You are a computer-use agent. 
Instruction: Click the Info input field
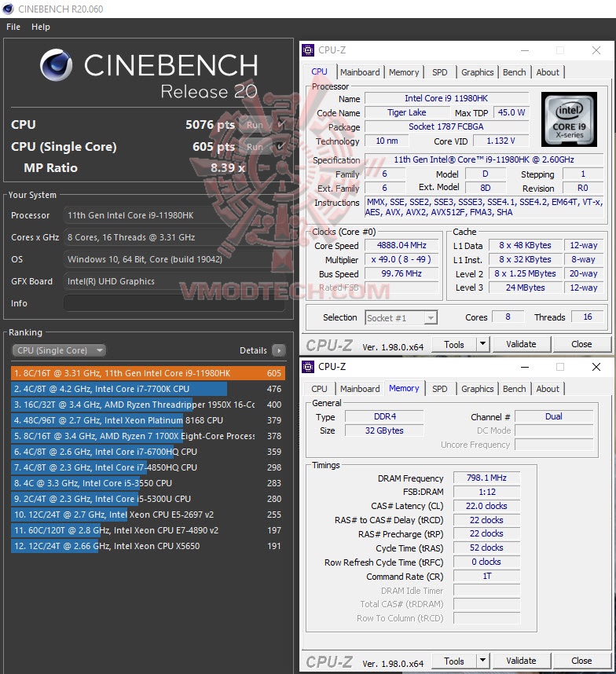point(174,303)
